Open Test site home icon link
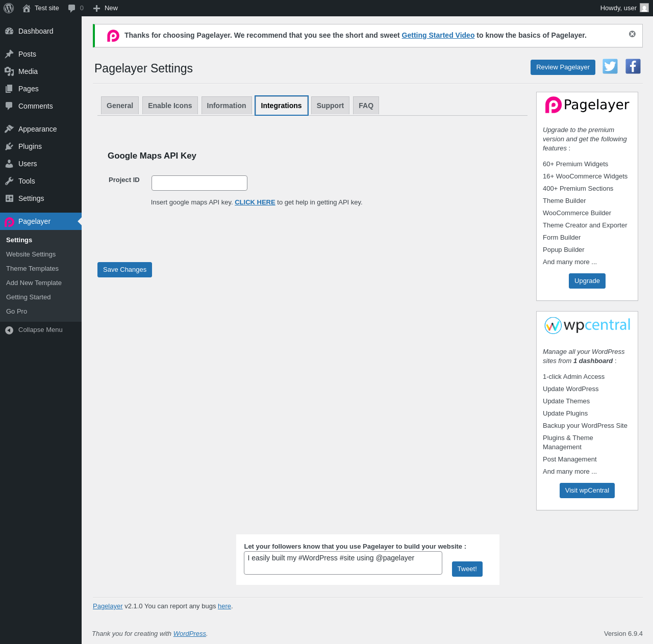Viewport: 653px width, 644px height. pyautogui.click(x=27, y=8)
